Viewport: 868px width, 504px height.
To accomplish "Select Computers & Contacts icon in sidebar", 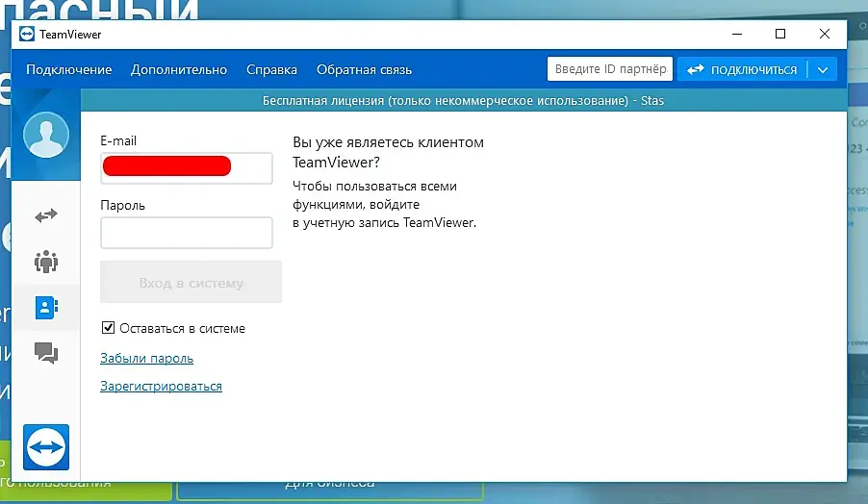I will (x=46, y=308).
